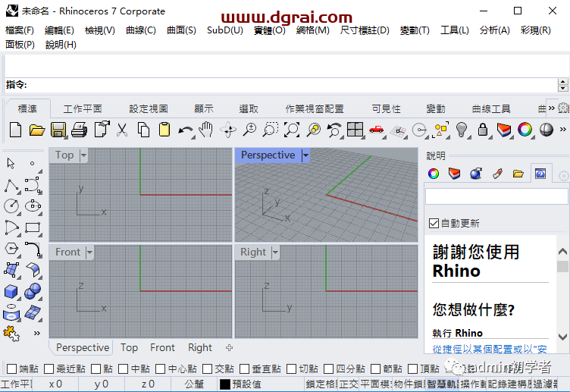Switch to the 工作平面 toolbar tab
570x392 pixels.
(83, 108)
